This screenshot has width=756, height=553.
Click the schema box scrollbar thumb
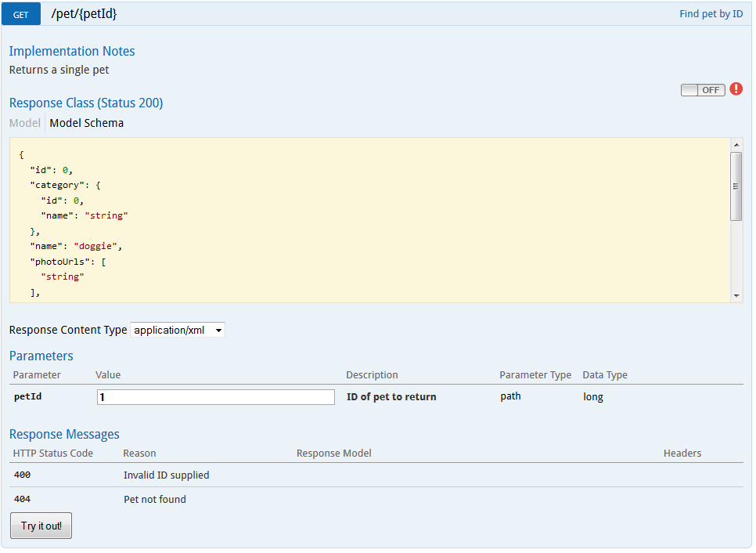point(736,186)
